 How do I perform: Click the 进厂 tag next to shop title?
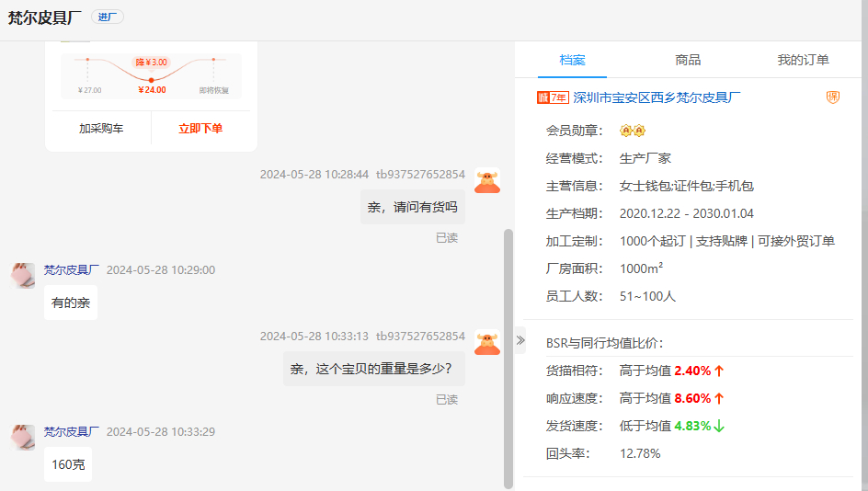107,17
